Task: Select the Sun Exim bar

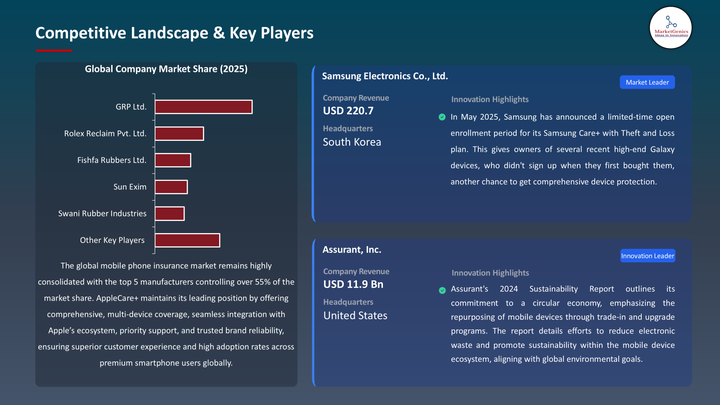Action: point(171,187)
